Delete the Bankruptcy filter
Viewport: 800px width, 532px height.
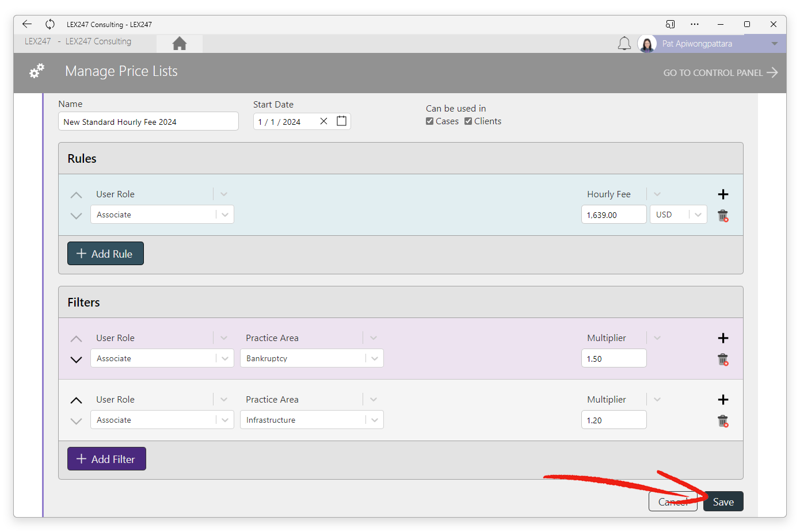pyautogui.click(x=723, y=359)
